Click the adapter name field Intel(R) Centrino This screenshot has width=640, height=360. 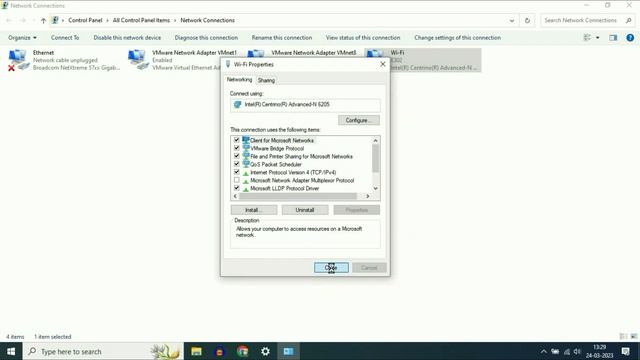tap(305, 105)
